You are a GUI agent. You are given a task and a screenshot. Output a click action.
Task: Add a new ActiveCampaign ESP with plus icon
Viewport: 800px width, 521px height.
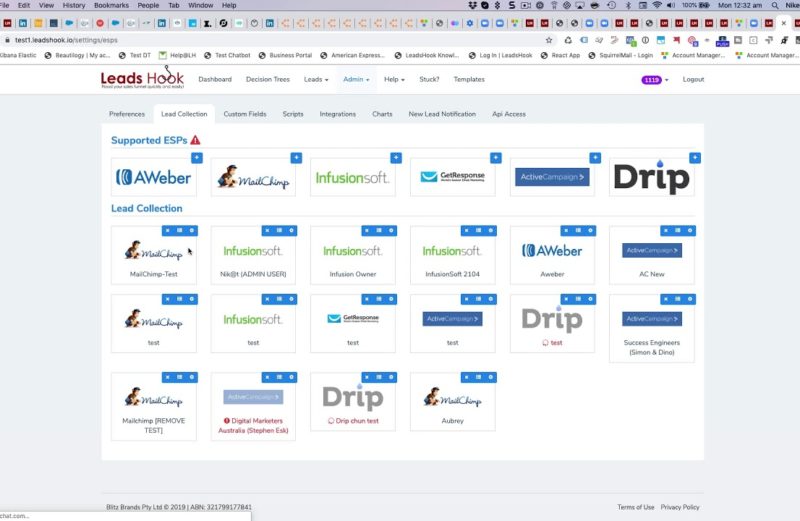click(x=595, y=158)
